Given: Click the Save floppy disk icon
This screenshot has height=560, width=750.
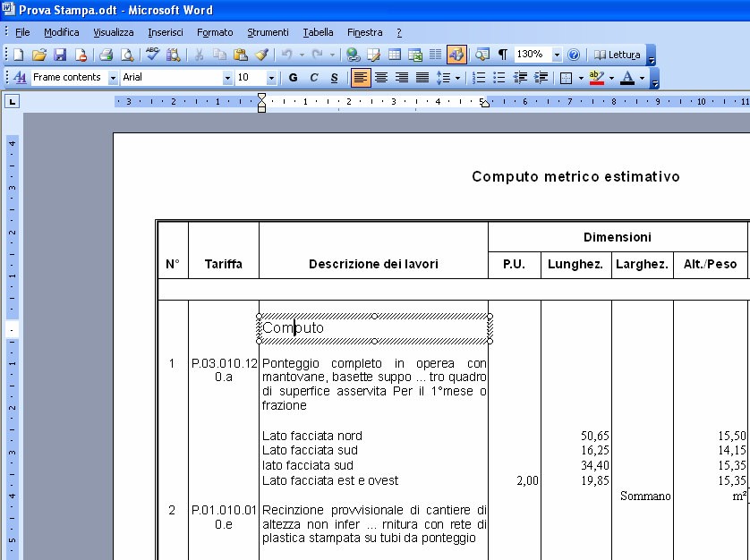Looking at the screenshot, I should (60, 55).
